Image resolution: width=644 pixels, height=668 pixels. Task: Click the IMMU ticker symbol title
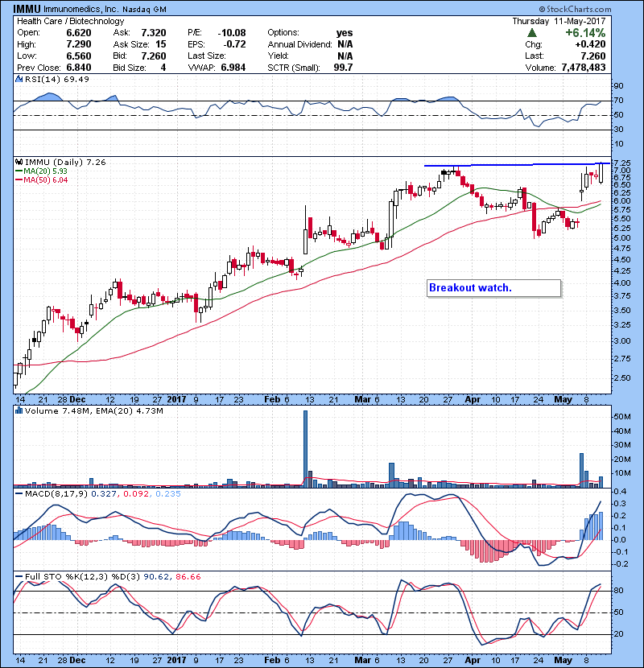tap(27, 9)
